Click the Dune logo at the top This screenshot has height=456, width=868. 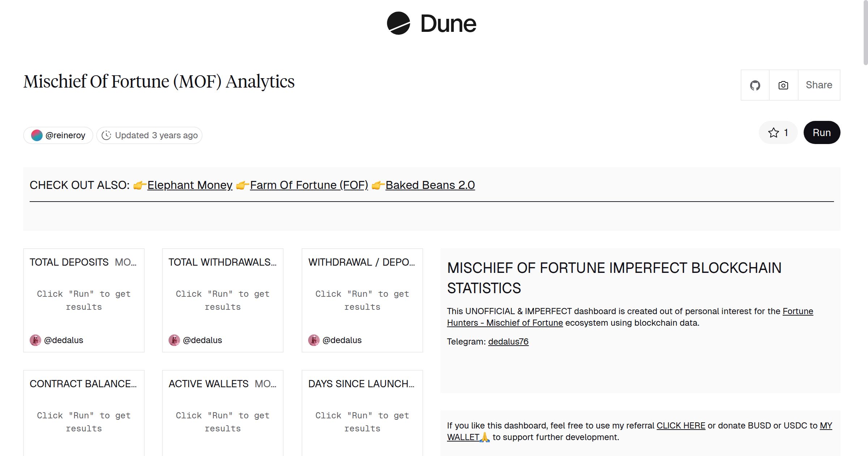point(431,24)
